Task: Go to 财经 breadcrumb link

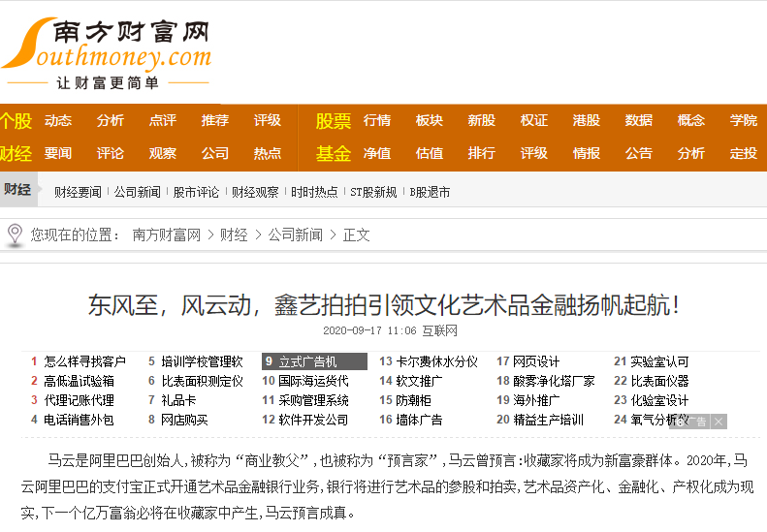Action: click(234, 235)
